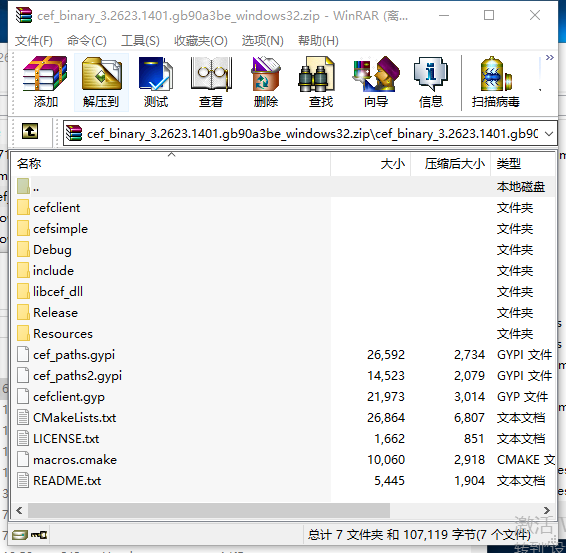Select the LICENSE.txt file name

point(66,438)
